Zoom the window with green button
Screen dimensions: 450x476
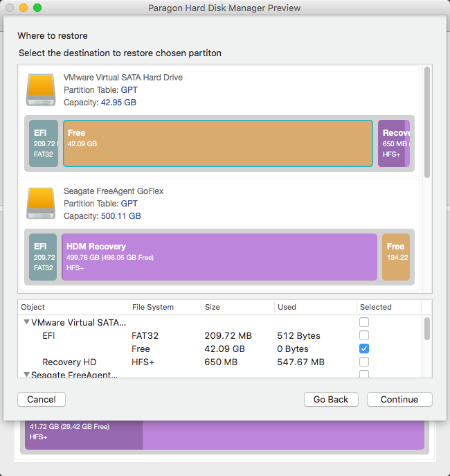[x=37, y=8]
